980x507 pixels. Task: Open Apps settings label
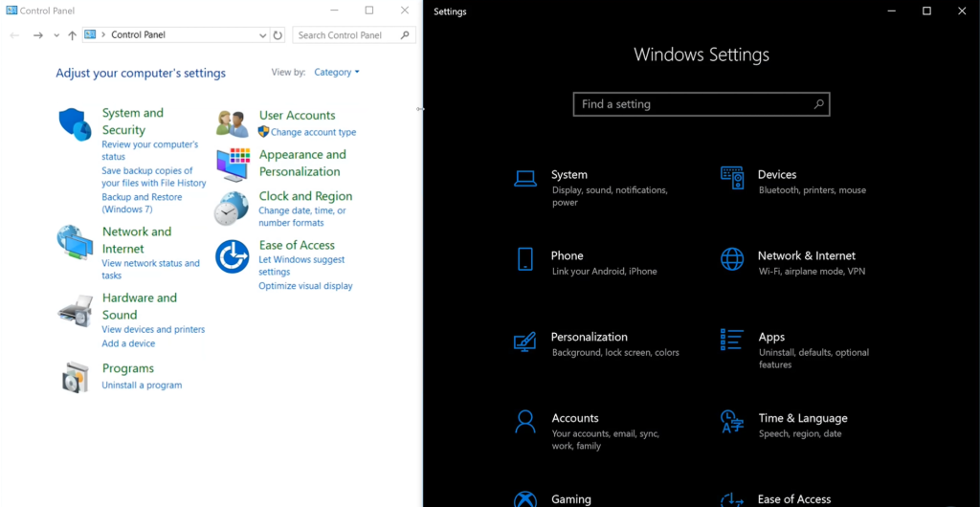click(771, 337)
